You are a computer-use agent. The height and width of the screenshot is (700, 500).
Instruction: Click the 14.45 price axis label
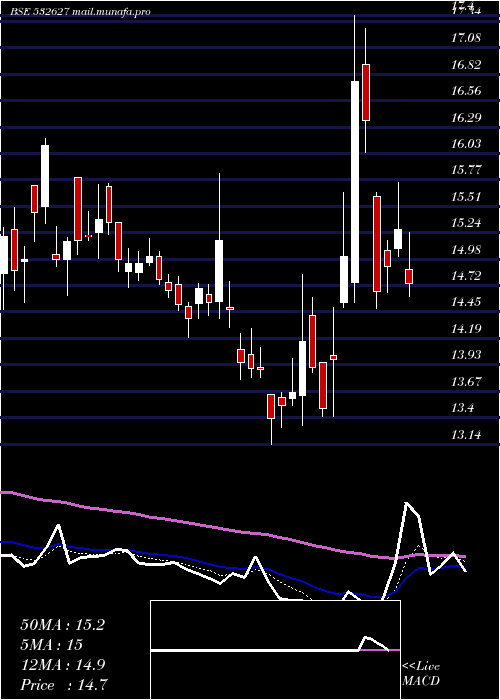click(466, 303)
